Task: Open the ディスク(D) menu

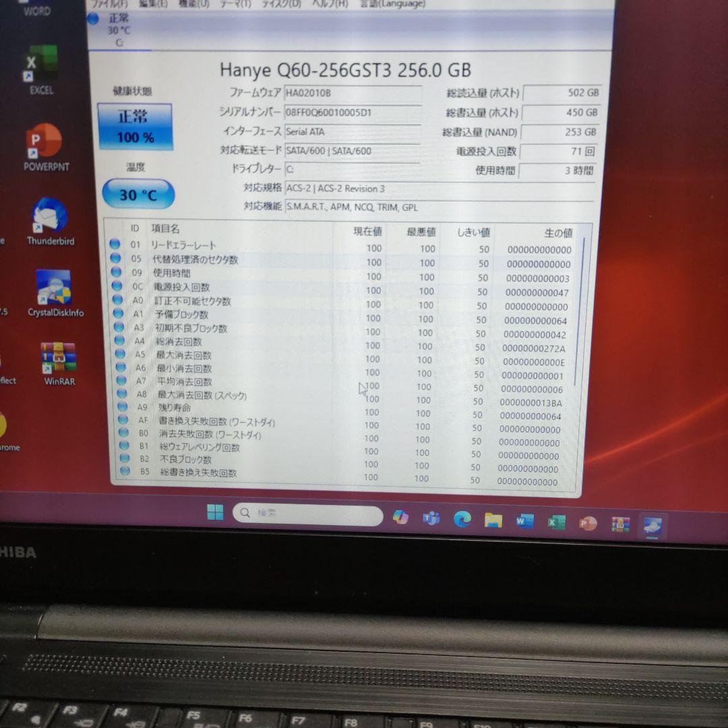Action: 283,3
